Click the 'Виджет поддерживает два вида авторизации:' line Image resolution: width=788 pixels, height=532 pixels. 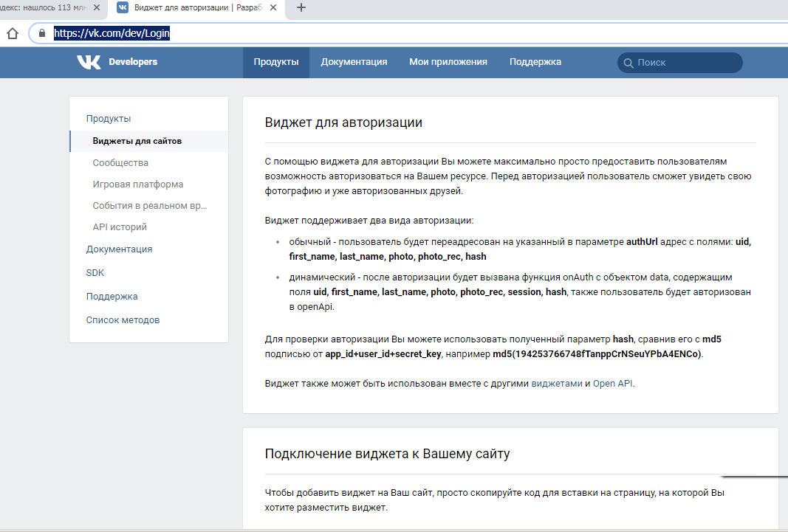click(x=369, y=221)
